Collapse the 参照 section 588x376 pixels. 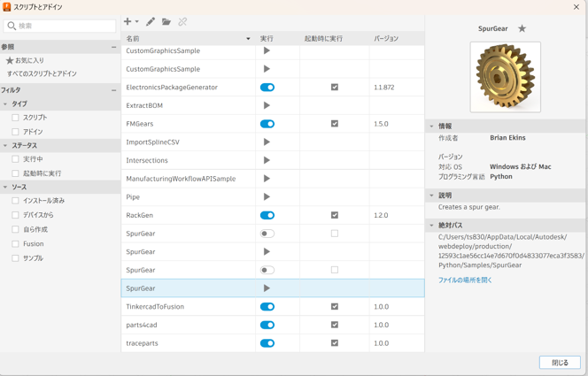(113, 47)
